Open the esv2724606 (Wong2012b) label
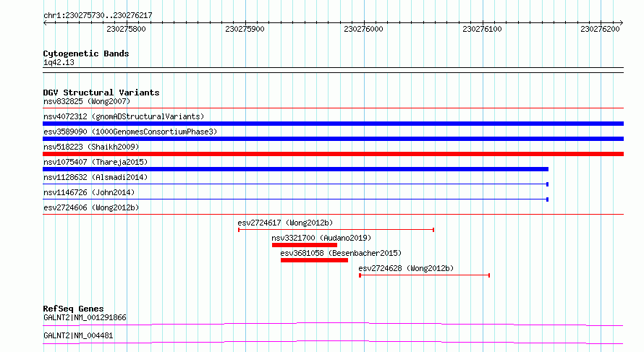Viewport: 644px width, 352px height. coord(91,207)
